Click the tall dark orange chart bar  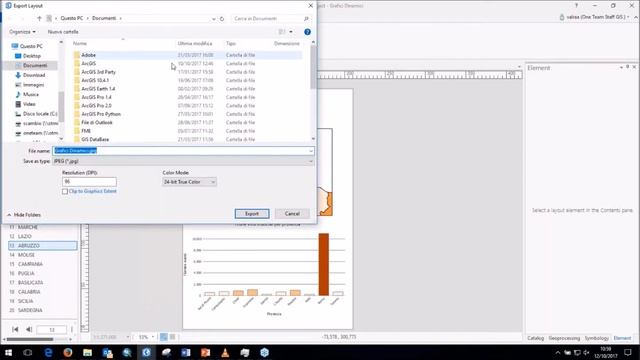click(x=324, y=264)
